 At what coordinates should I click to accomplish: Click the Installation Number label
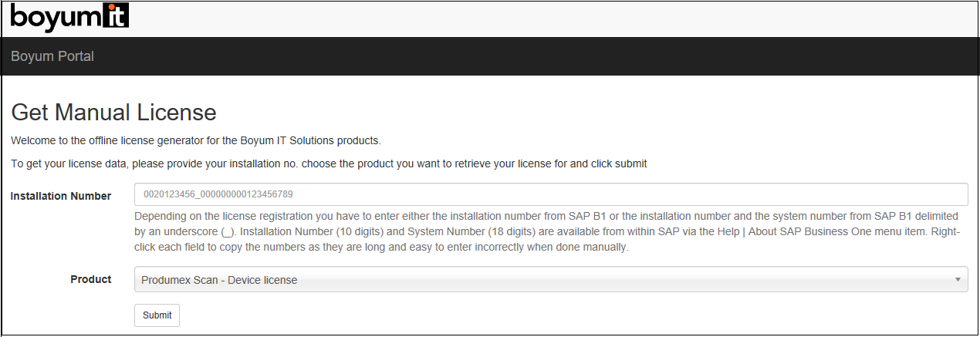(61, 196)
